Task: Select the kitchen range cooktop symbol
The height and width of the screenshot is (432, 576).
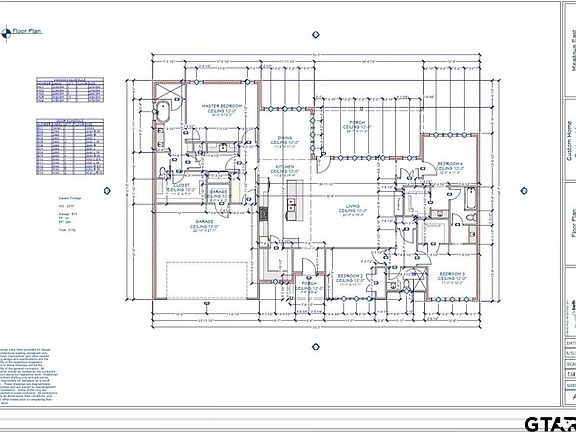Action: [x=264, y=213]
